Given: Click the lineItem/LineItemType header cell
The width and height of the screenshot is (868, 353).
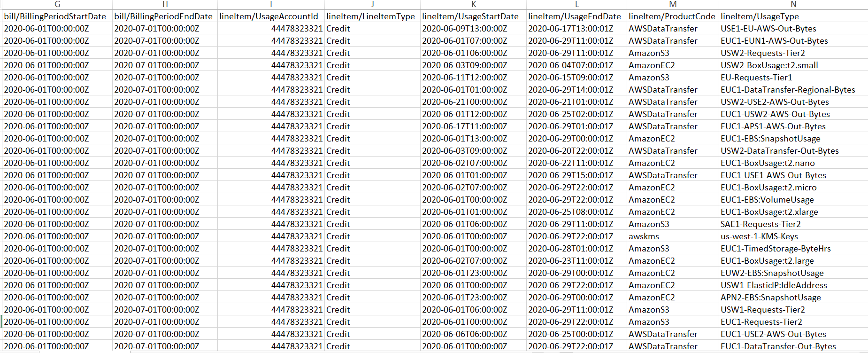Looking at the screenshot, I should [371, 16].
